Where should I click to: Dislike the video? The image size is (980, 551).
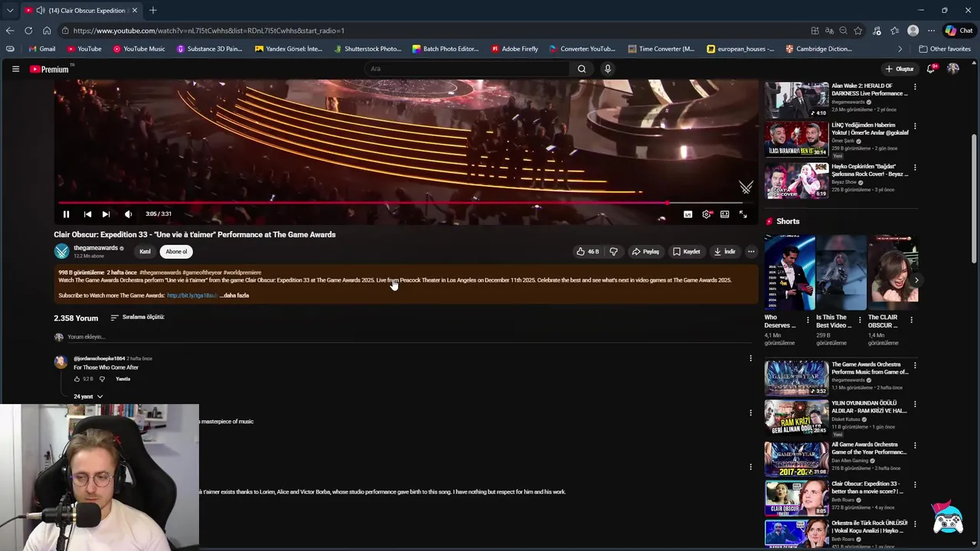point(613,252)
